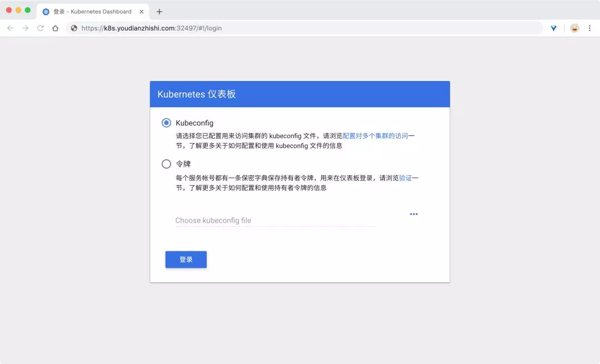The width and height of the screenshot is (600, 364).
Task: Browse files with the three-dots icon
Action: 414,214
